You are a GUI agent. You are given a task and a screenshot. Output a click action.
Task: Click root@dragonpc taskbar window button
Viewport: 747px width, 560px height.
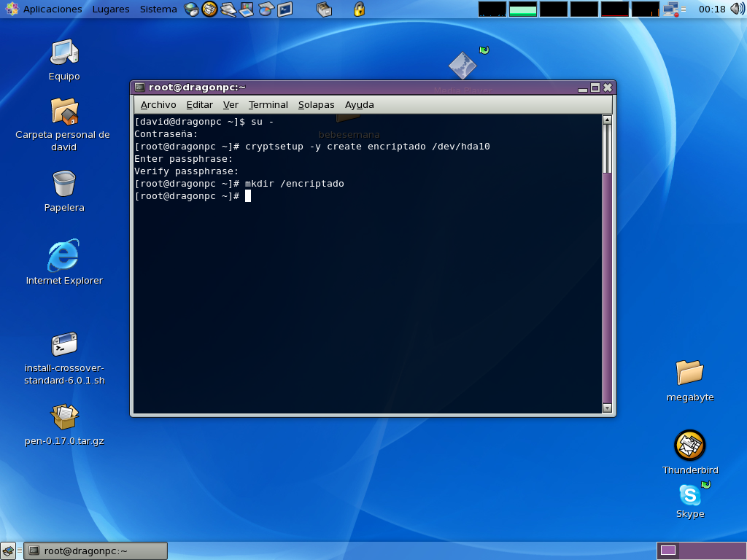click(96, 551)
